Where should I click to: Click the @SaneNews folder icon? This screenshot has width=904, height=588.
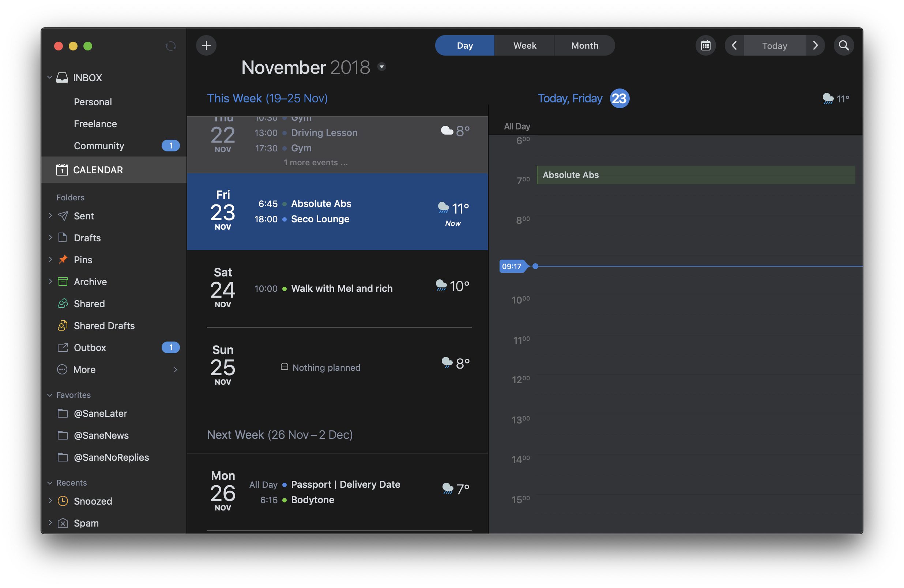63,435
